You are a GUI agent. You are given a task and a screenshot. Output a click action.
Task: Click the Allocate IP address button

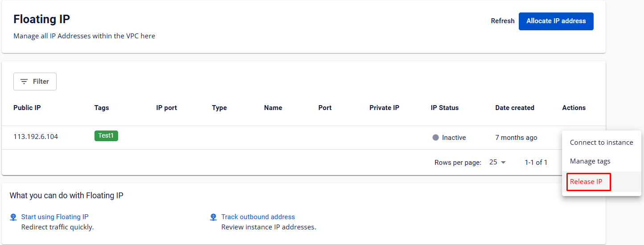(x=556, y=21)
